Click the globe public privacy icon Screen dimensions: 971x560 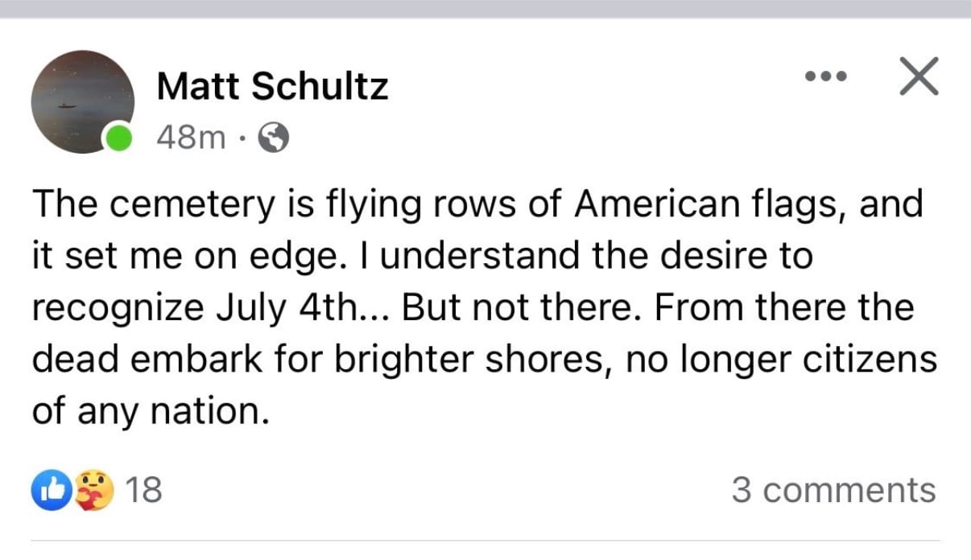click(274, 140)
